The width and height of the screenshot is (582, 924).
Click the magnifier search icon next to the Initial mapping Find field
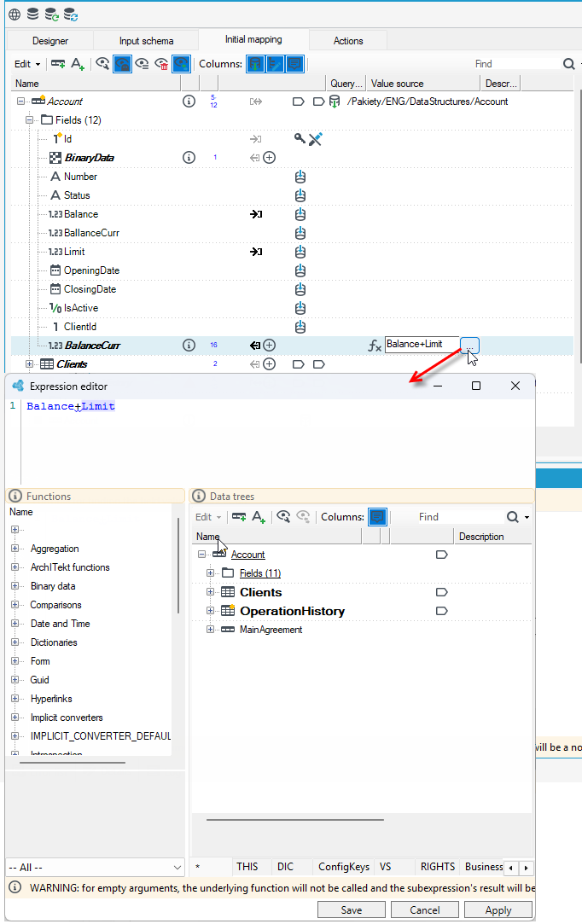coord(568,64)
